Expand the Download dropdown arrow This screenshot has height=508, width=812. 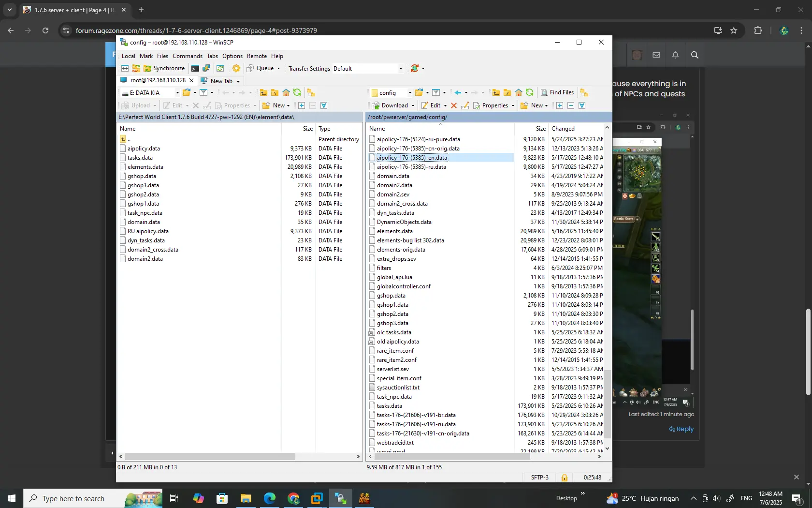coord(413,105)
